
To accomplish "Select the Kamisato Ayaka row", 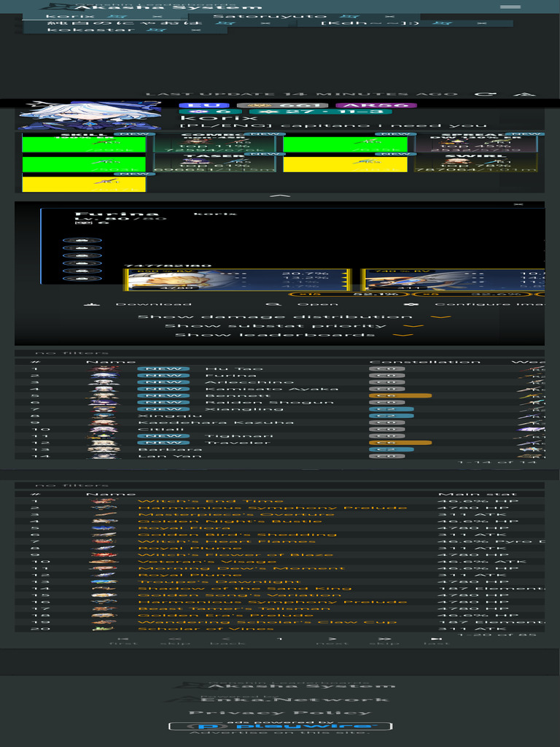I will (279, 389).
